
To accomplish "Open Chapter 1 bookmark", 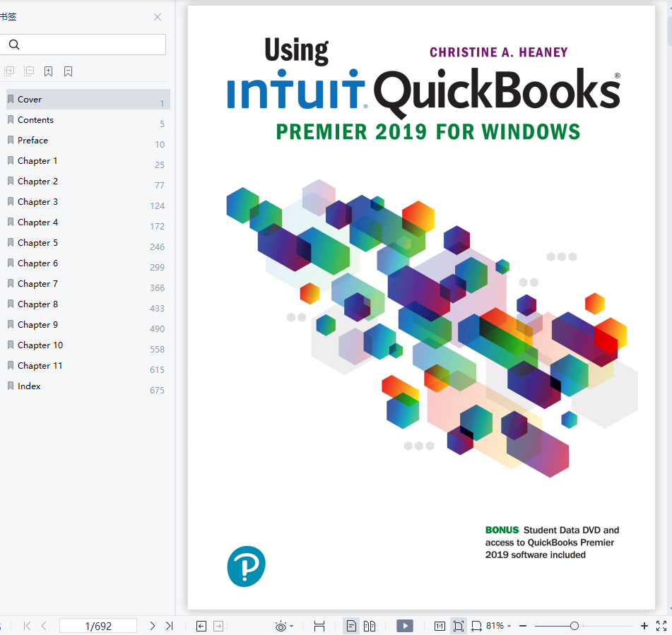I will click(88, 161).
